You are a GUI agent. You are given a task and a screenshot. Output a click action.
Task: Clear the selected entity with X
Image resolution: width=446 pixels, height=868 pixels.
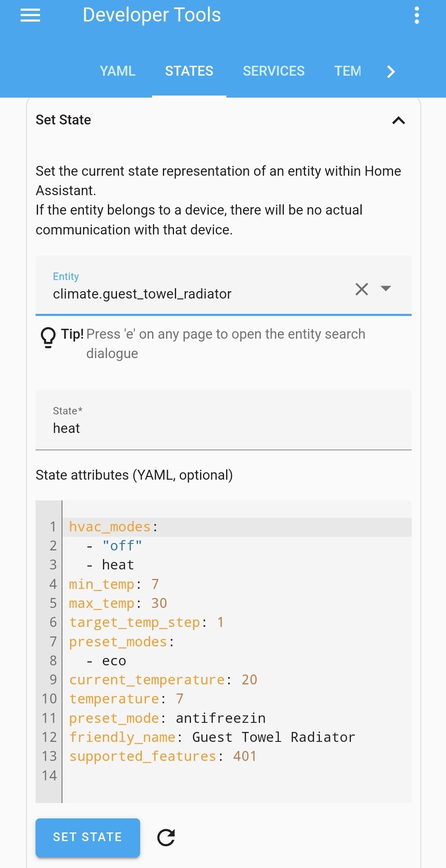point(362,289)
